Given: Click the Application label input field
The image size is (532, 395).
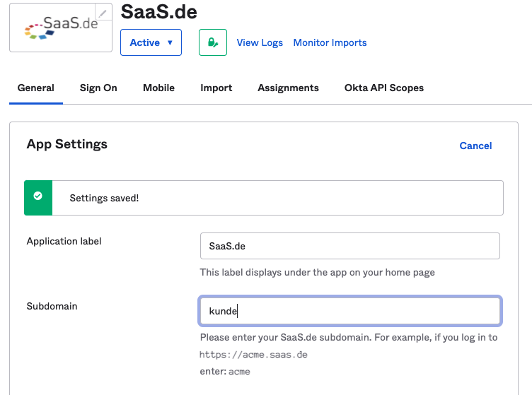Looking at the screenshot, I should (349, 246).
